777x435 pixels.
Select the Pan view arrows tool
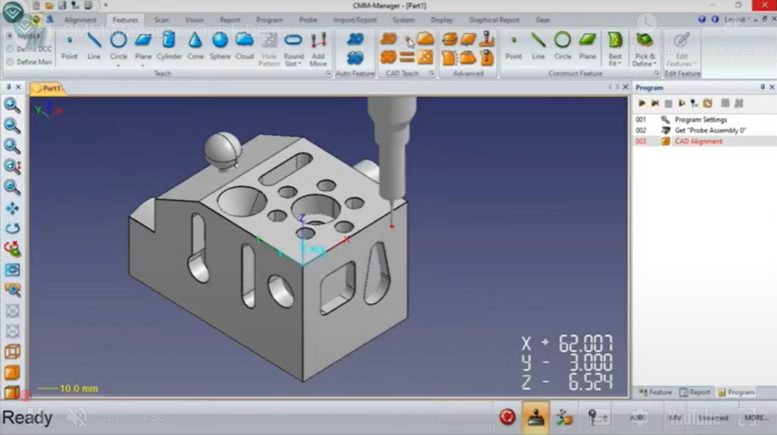(12, 208)
